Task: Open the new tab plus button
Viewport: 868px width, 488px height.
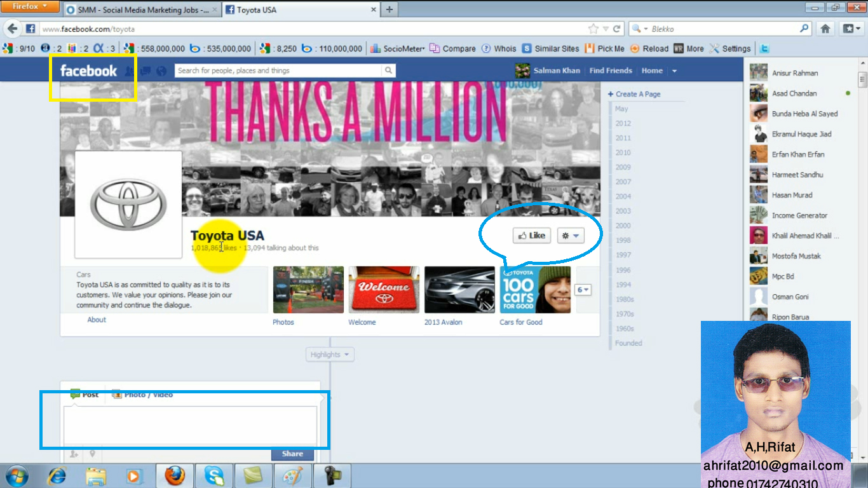Action: tap(389, 10)
